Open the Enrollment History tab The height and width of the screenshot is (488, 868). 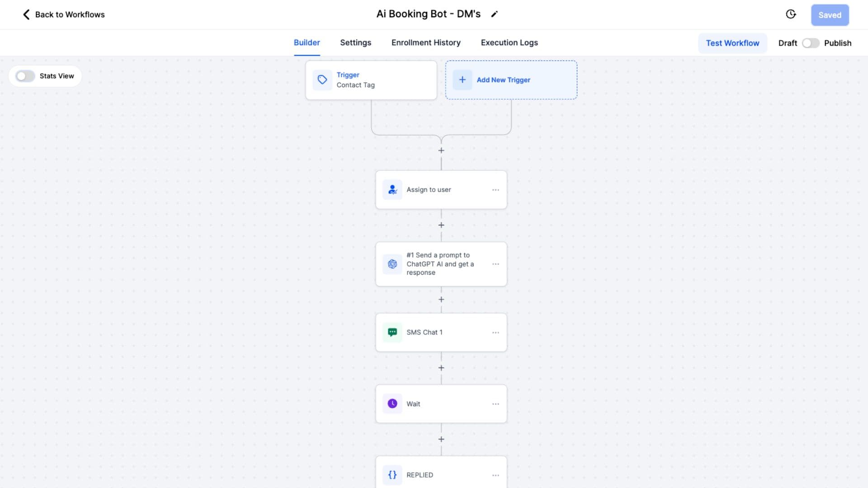[426, 42]
